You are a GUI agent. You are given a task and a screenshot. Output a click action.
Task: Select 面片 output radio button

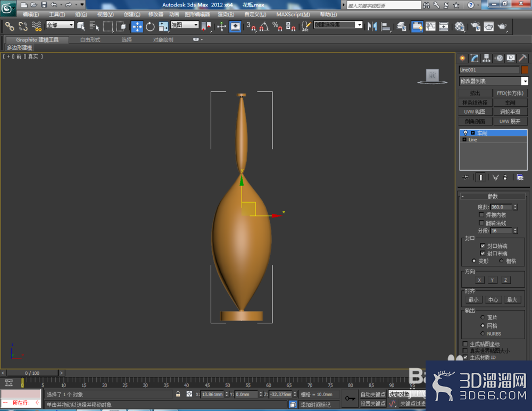(483, 317)
